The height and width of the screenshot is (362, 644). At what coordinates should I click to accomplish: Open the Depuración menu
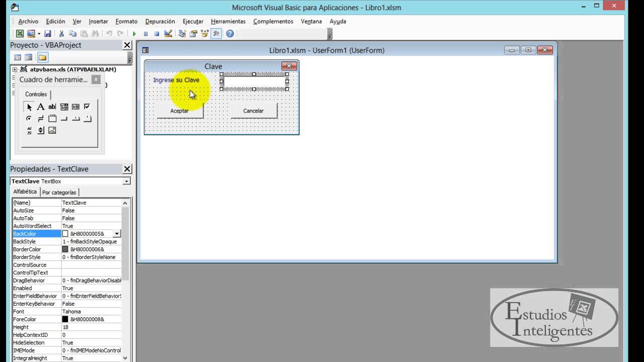point(160,22)
